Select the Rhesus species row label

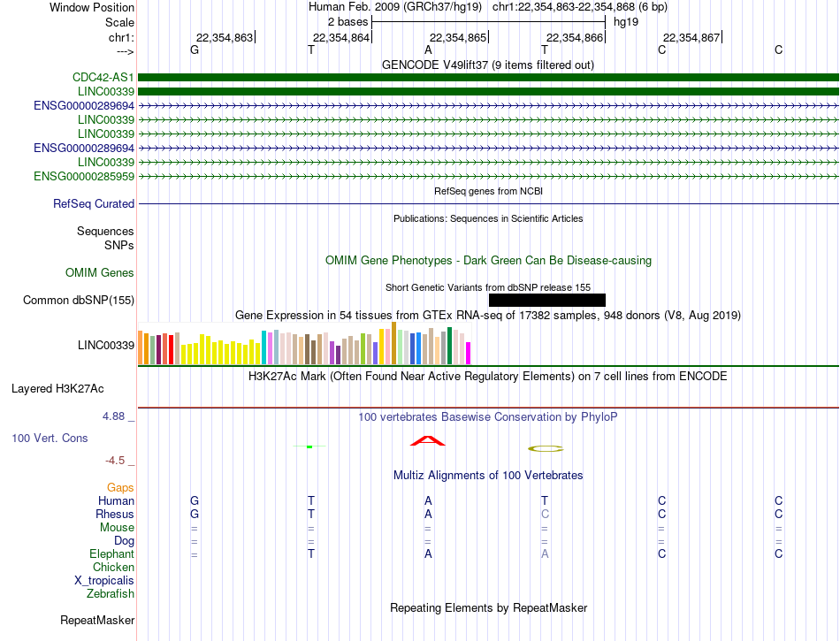tap(115, 514)
